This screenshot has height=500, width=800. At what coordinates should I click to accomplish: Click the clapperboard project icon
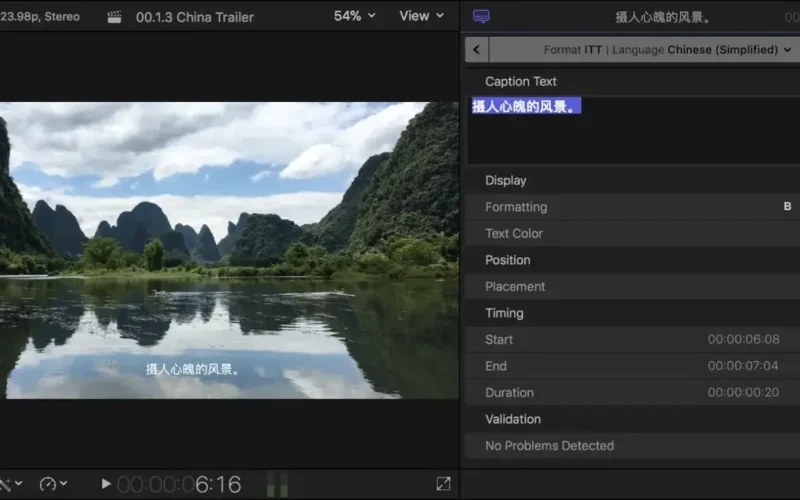pos(114,17)
